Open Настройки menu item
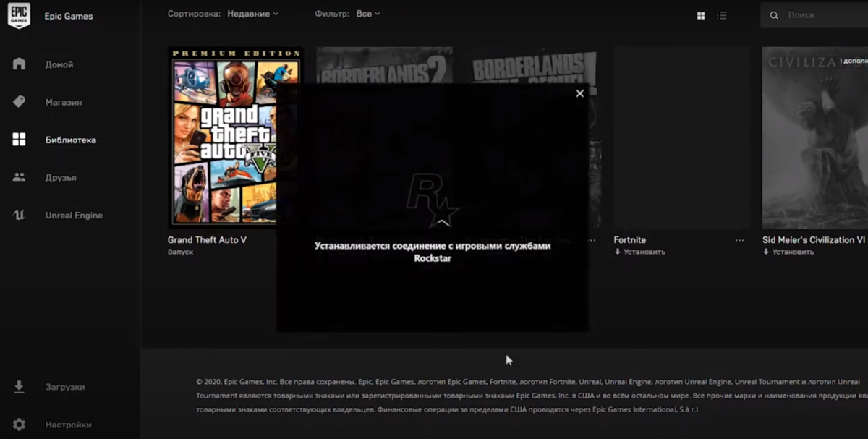Viewport: 868px width, 439px height. tap(68, 425)
